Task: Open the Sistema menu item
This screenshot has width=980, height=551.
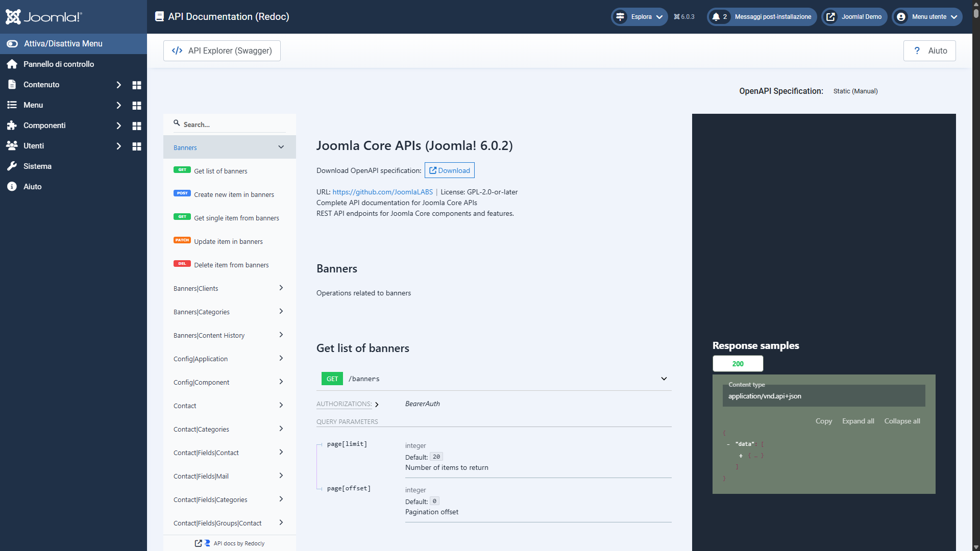Action: [38, 166]
